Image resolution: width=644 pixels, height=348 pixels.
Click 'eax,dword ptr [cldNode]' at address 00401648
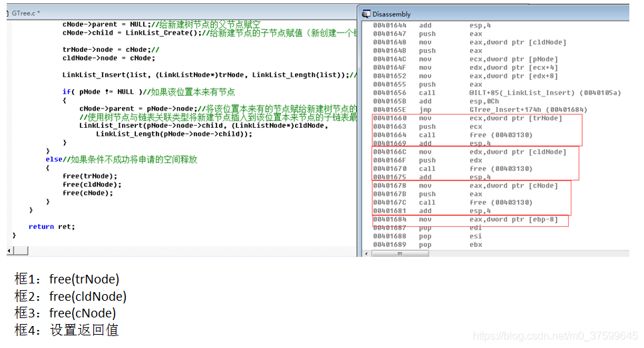[x=517, y=43]
